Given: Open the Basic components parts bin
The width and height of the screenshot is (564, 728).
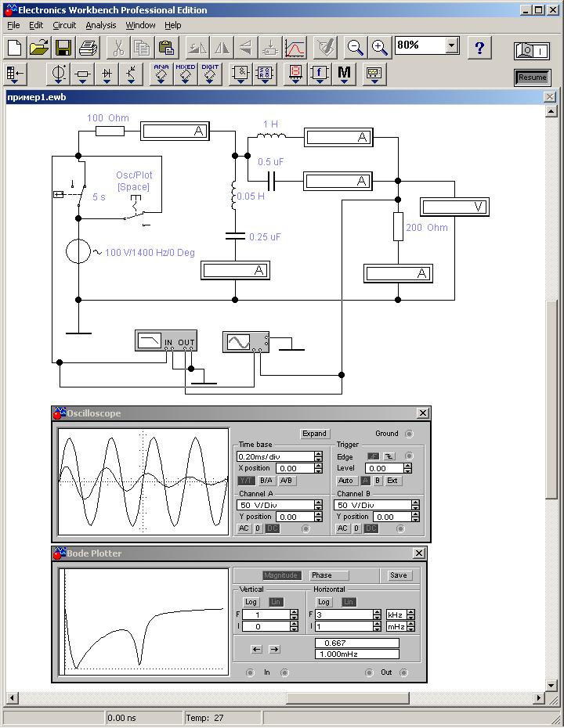Looking at the screenshot, I should click(83, 74).
